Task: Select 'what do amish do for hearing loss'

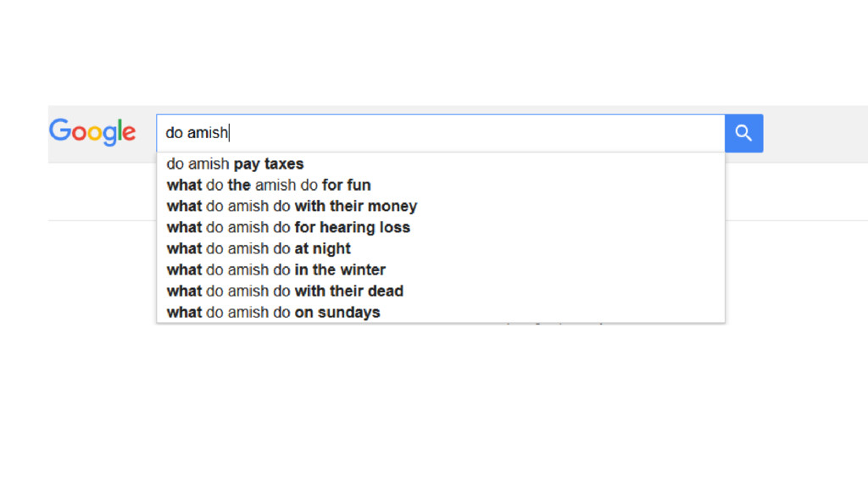Action: click(441, 227)
